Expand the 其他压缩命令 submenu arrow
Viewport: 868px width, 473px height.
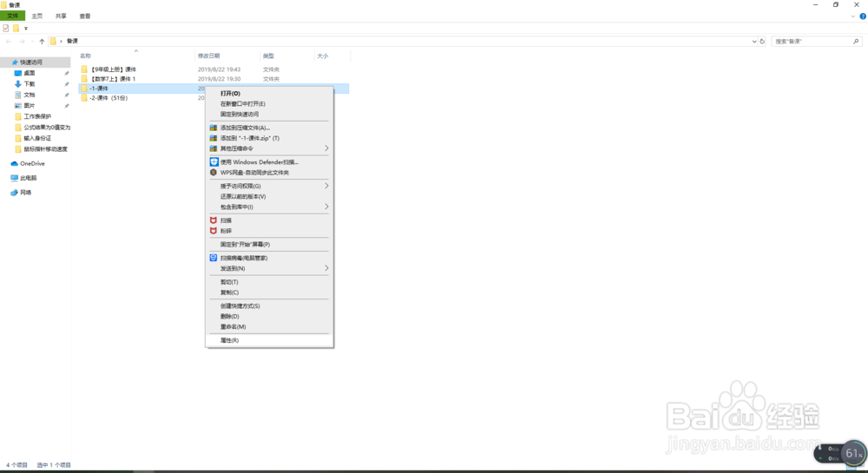point(326,148)
